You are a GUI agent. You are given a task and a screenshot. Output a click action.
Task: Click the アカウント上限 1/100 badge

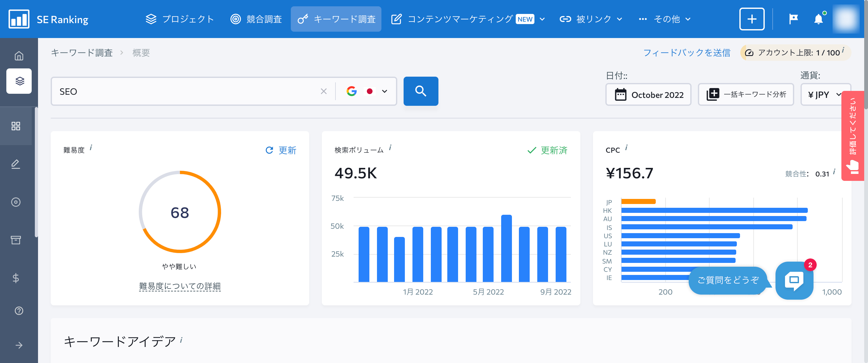point(795,53)
